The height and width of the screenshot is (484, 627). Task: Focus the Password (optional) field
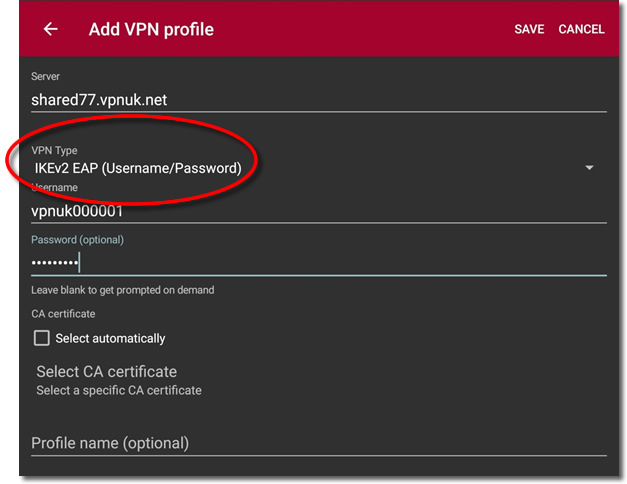click(x=319, y=263)
